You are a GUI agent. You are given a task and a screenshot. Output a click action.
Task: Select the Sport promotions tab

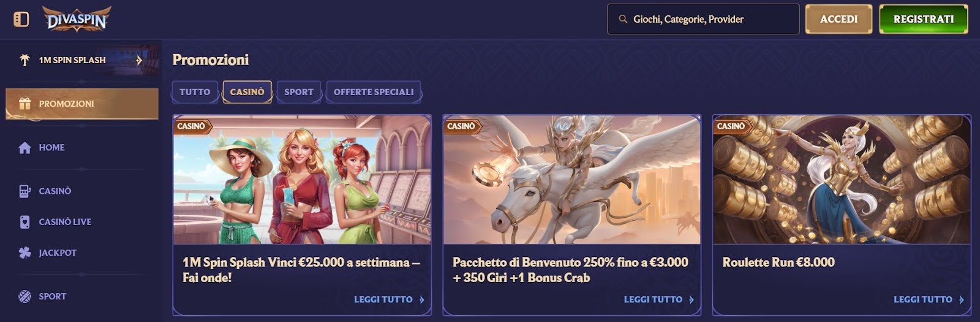299,92
